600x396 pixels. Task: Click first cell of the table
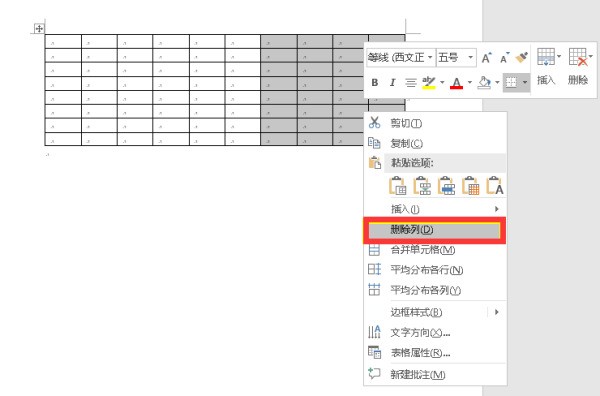tap(63, 42)
